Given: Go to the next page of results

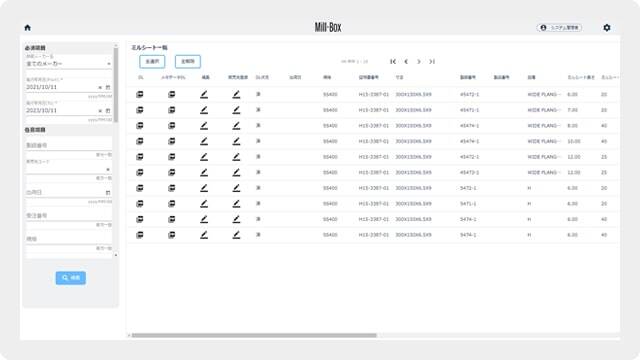Looking at the screenshot, I should (x=419, y=62).
